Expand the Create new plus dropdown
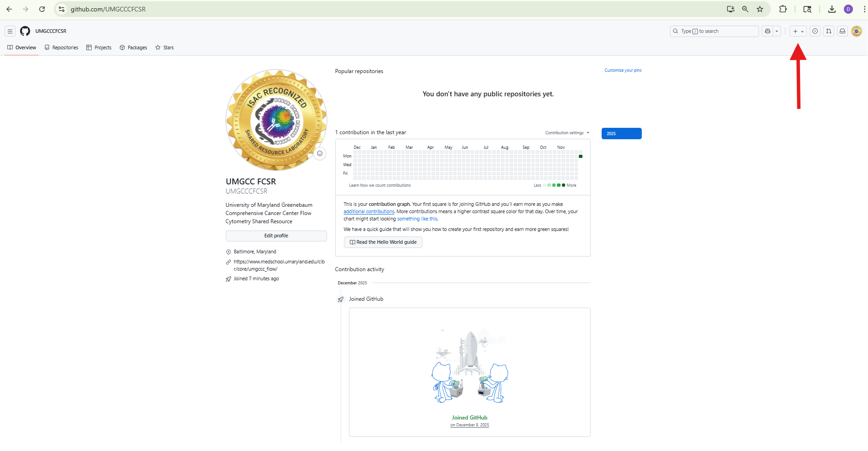Viewport: 868px width, 451px height. [x=798, y=31]
